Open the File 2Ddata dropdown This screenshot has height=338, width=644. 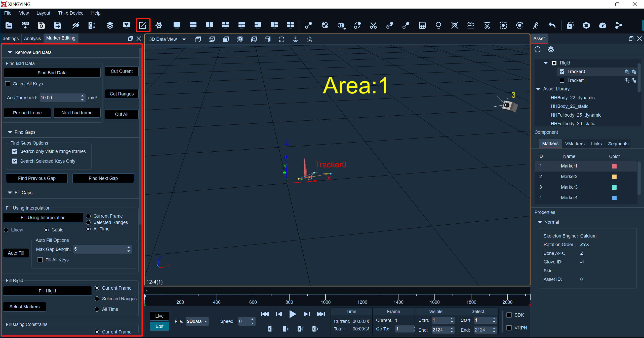pos(197,321)
